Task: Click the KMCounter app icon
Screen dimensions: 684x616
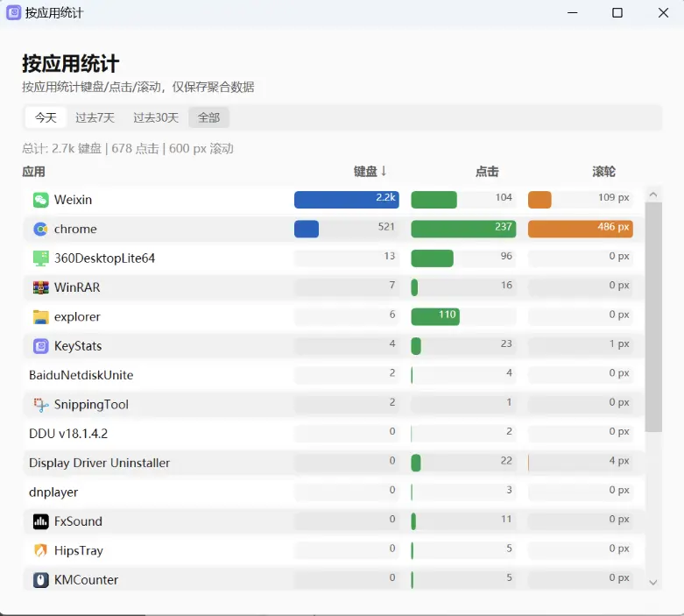Action: [40, 580]
